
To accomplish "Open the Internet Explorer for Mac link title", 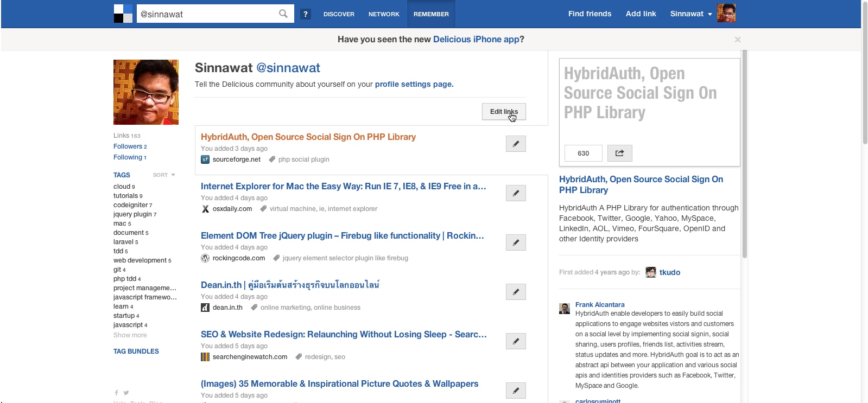I will (344, 186).
